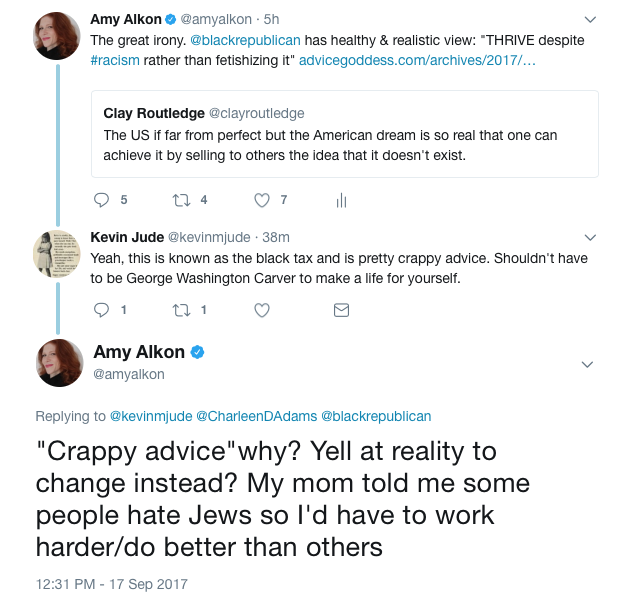The image size is (633, 594).
Task: Retweet Amy Alkon's first tweet
Action: click(182, 200)
